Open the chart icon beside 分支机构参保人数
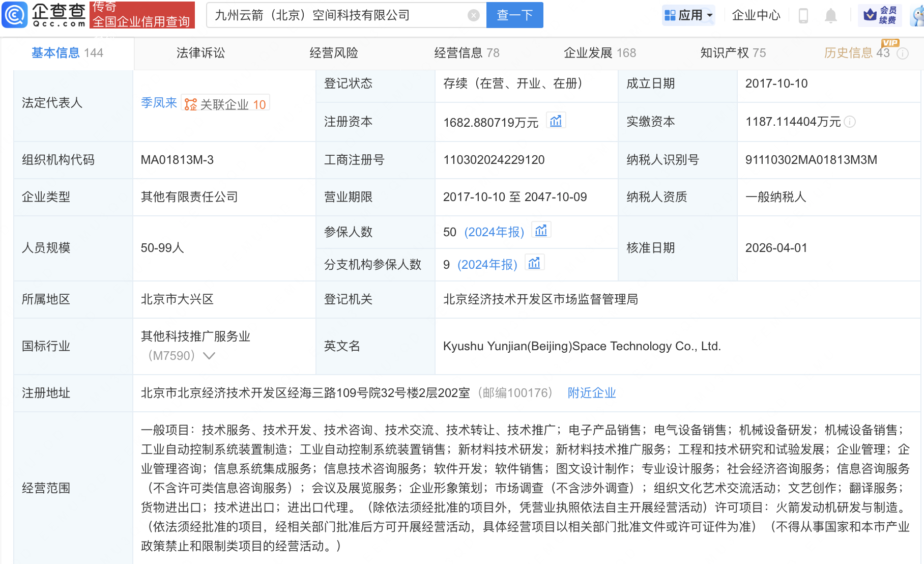The width and height of the screenshot is (924, 564). pos(534,263)
